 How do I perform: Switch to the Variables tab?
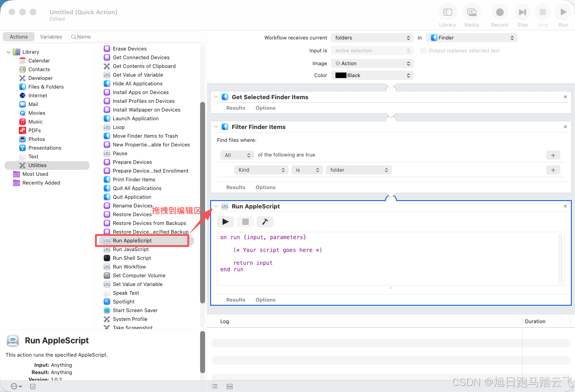[x=51, y=37]
